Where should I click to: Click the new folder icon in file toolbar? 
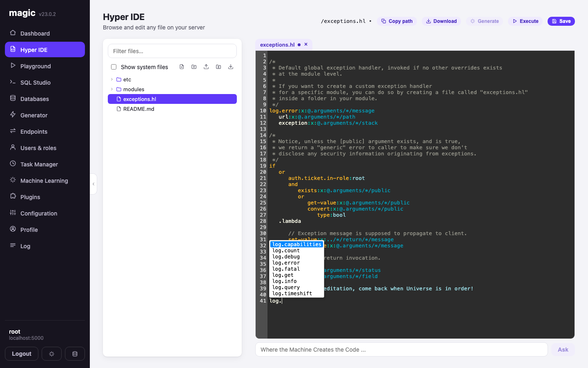[x=194, y=67]
